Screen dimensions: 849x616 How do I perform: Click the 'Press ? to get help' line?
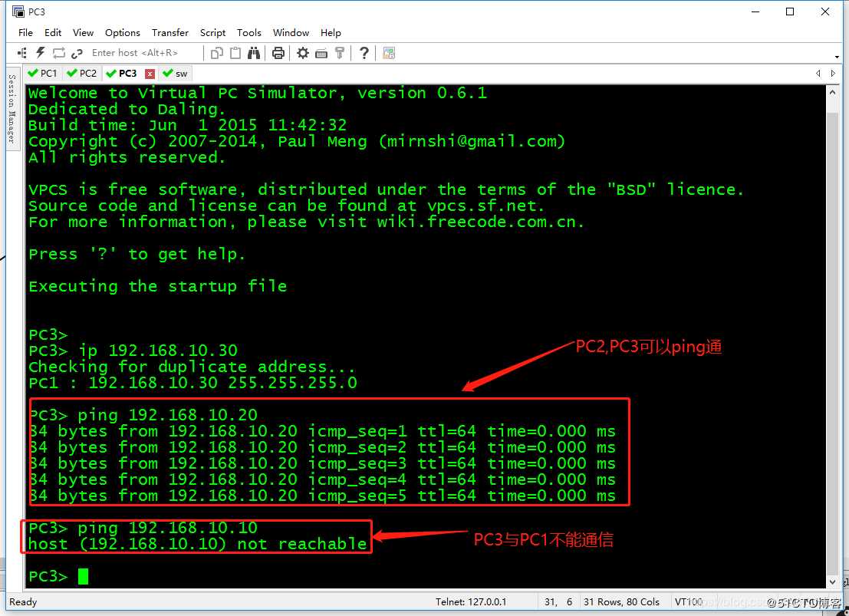pos(137,254)
